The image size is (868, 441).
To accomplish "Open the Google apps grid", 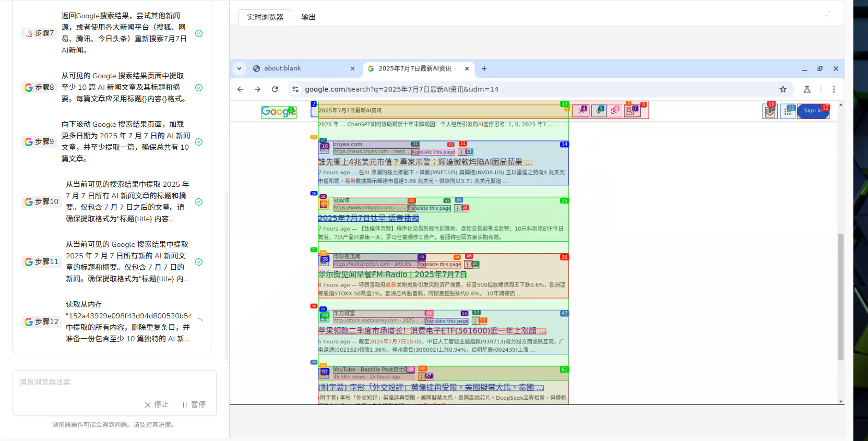I will point(788,111).
